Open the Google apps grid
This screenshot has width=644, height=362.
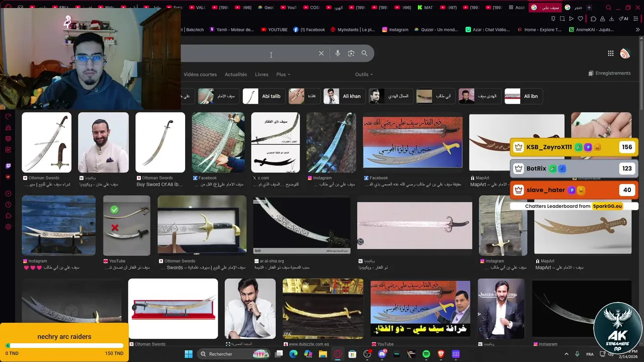pyautogui.click(x=610, y=53)
